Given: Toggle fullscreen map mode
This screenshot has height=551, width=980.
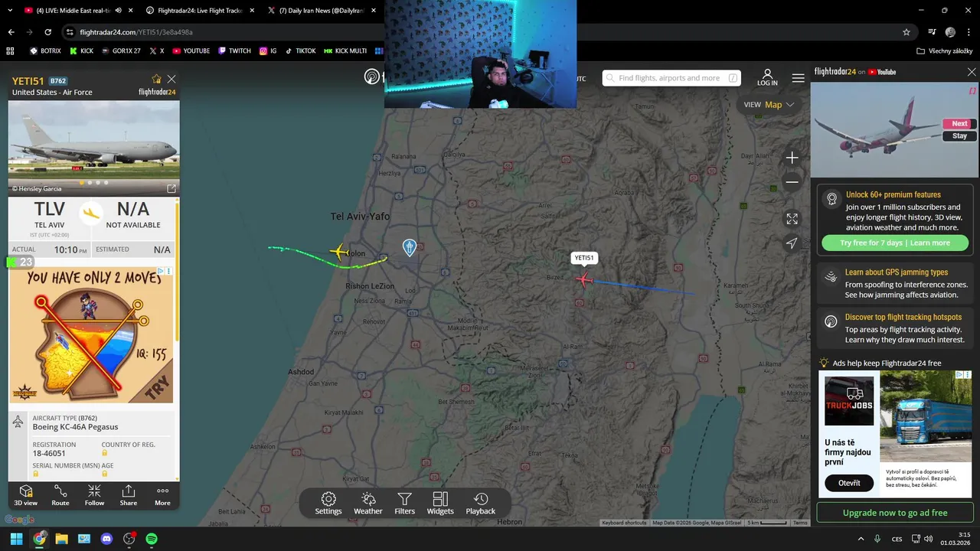Looking at the screenshot, I should (792, 219).
